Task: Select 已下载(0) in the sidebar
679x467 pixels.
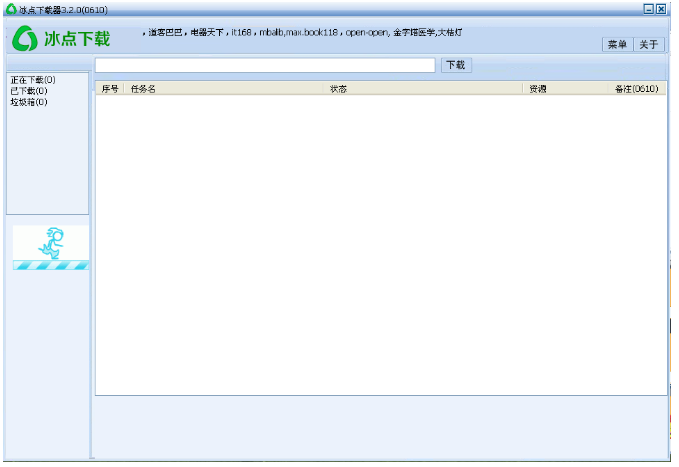Action: [x=29, y=91]
